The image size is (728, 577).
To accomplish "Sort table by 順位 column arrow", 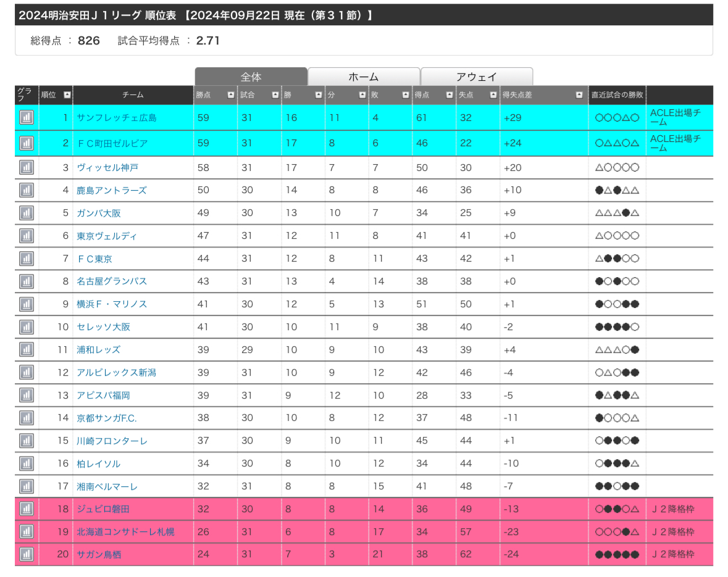I will coord(67,95).
